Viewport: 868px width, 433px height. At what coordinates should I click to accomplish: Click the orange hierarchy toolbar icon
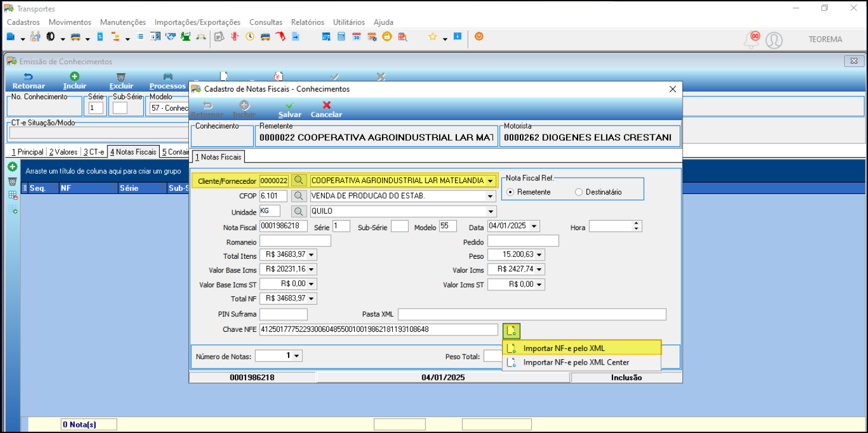[x=115, y=37]
